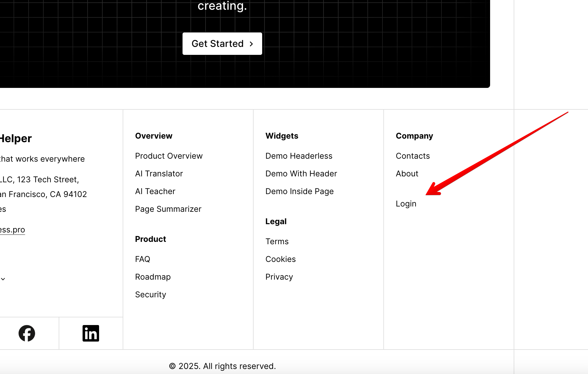Navigate to Page Summarizer
588x374 pixels.
point(168,209)
